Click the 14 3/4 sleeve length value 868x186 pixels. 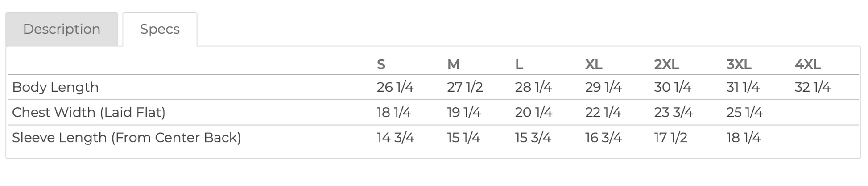(396, 138)
